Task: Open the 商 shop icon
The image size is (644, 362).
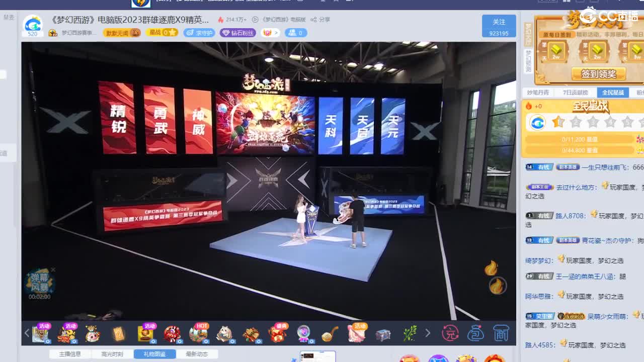Action: (x=501, y=333)
